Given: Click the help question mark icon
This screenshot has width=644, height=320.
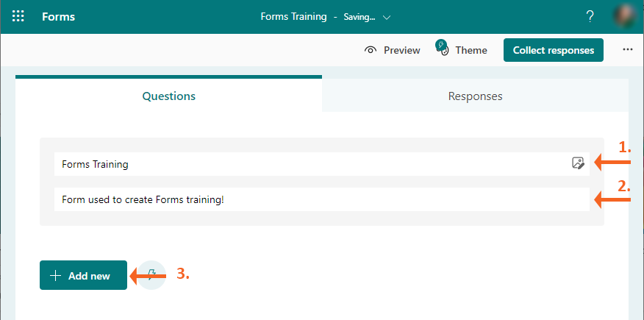Looking at the screenshot, I should pos(590,16).
